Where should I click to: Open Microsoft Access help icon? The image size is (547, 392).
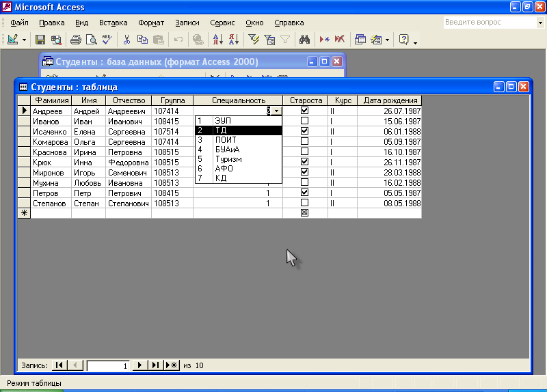(x=403, y=40)
